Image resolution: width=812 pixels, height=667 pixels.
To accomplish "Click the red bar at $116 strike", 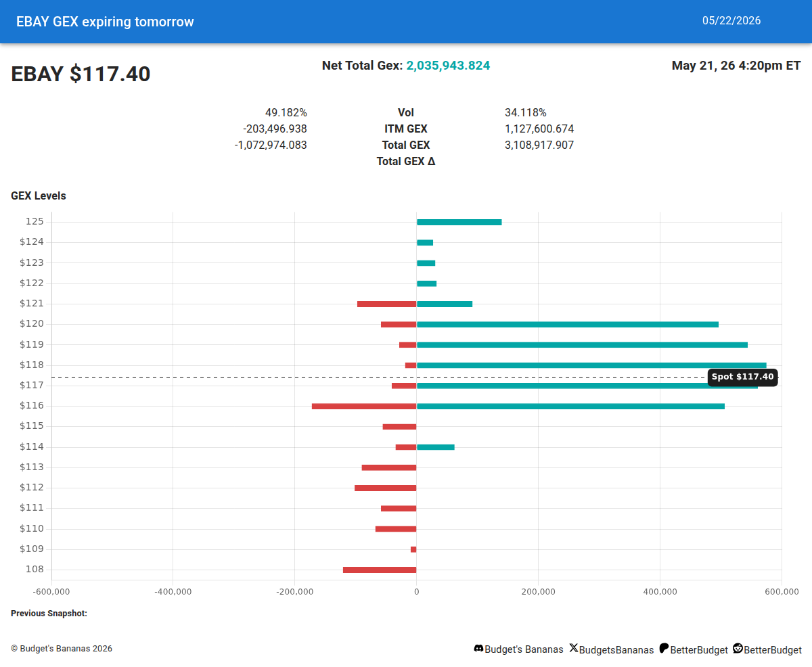I will coord(364,407).
